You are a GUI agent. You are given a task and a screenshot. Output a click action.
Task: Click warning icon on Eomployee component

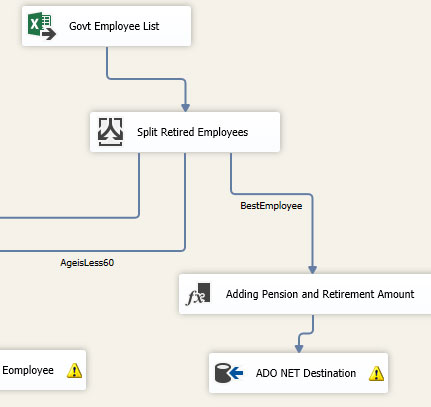point(74,370)
